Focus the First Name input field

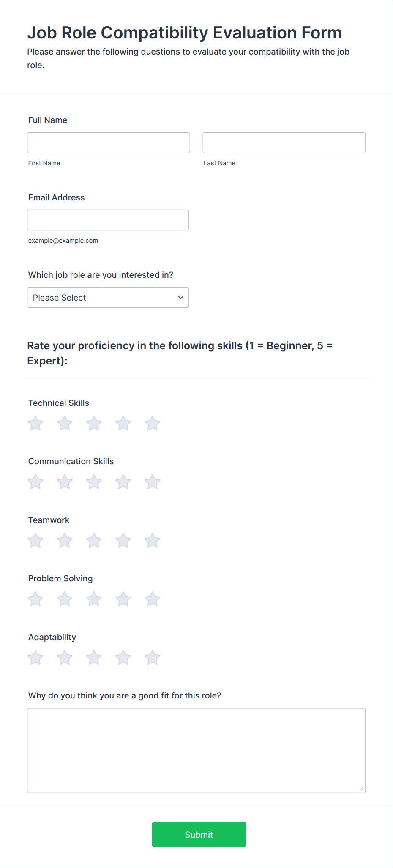click(x=109, y=143)
